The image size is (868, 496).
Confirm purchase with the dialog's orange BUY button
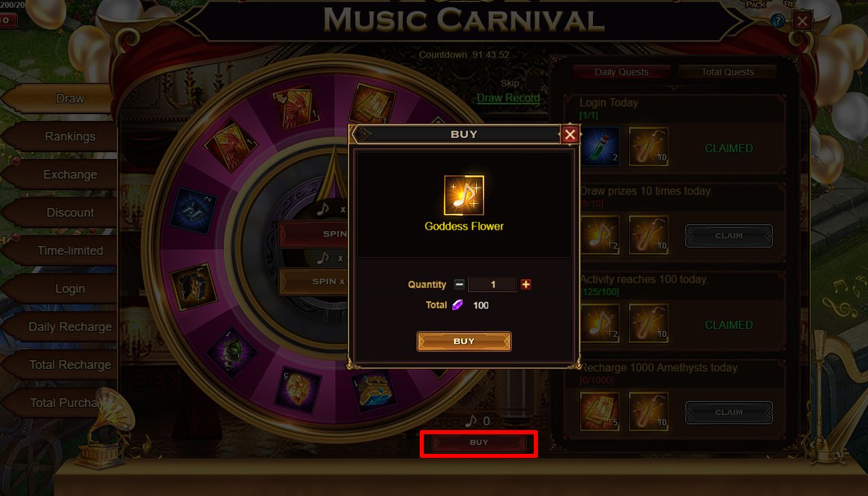point(464,341)
